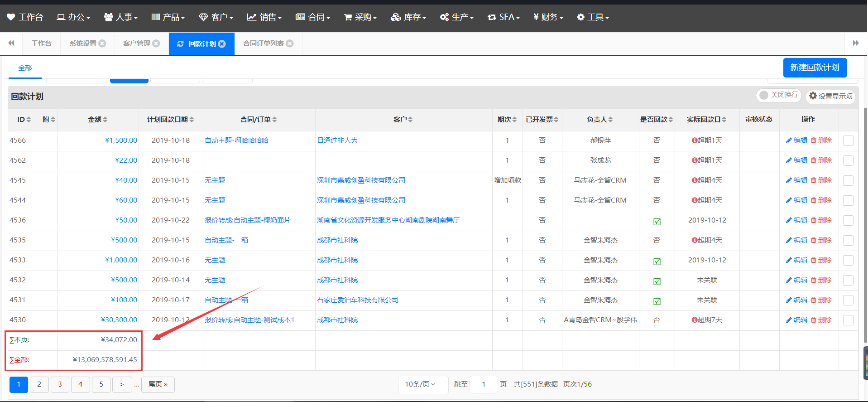Tick the checkbox for row 4533
Viewport: 868px width, 402px height.
click(x=849, y=261)
